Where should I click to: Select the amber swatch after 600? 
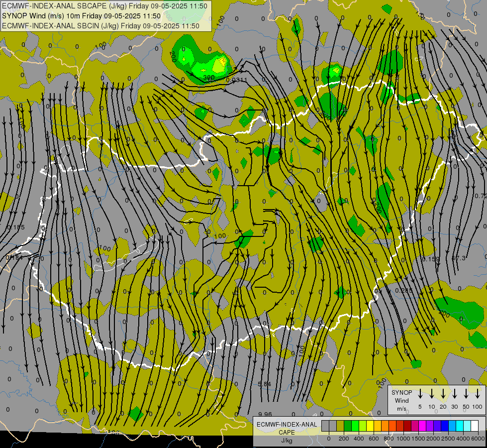[378, 426]
